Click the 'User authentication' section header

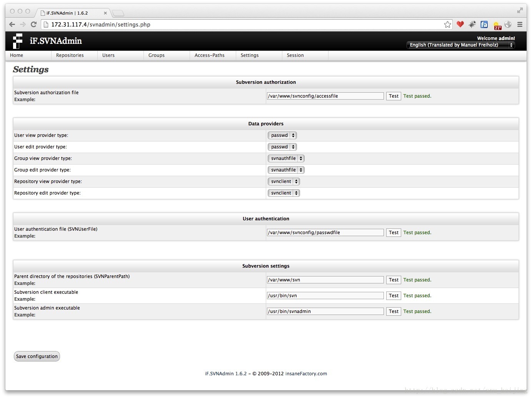(x=266, y=219)
